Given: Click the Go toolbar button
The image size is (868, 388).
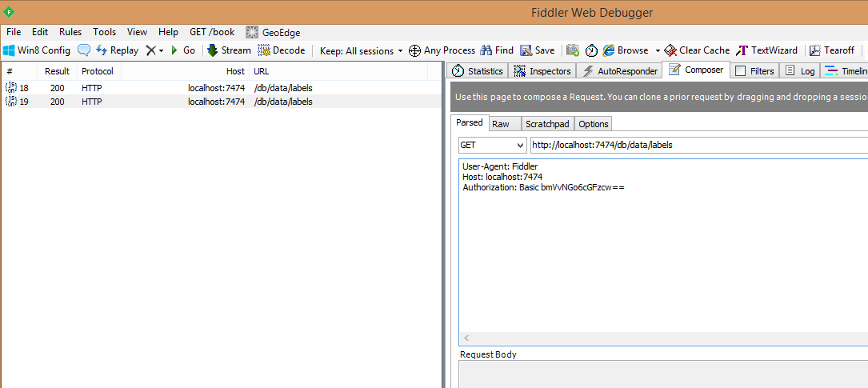Looking at the screenshot, I should 182,50.
